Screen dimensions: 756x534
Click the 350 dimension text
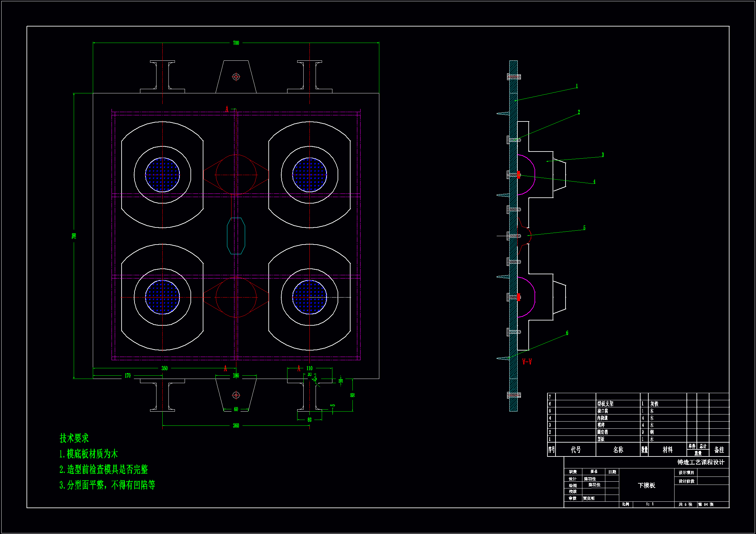click(164, 369)
